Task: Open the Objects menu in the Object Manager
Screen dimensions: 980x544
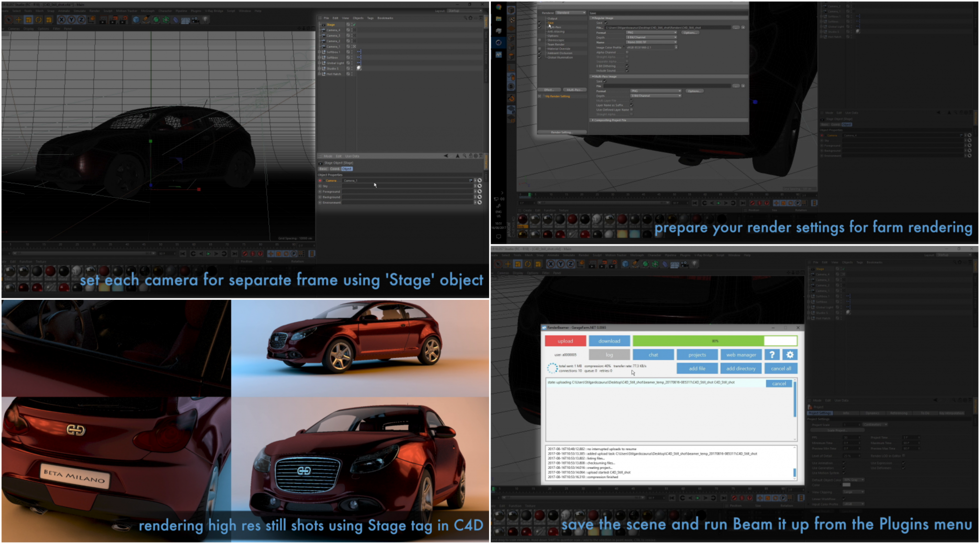Action: pos(358,18)
